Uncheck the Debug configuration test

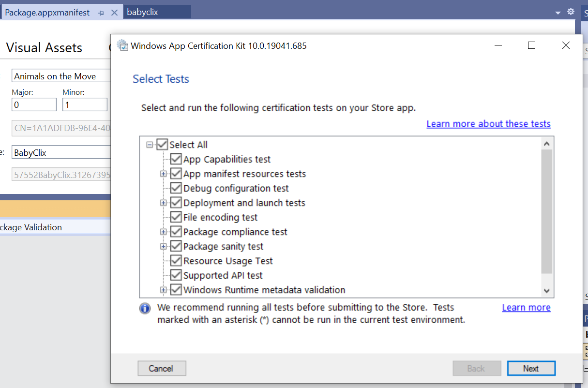tap(176, 188)
